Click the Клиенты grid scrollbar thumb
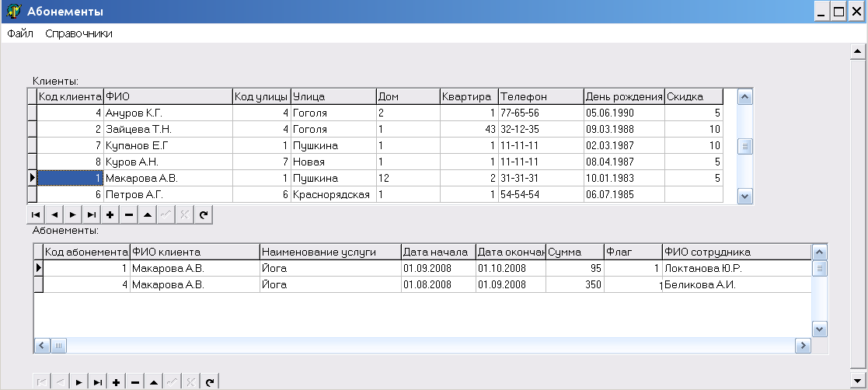868x390 pixels. tap(745, 147)
